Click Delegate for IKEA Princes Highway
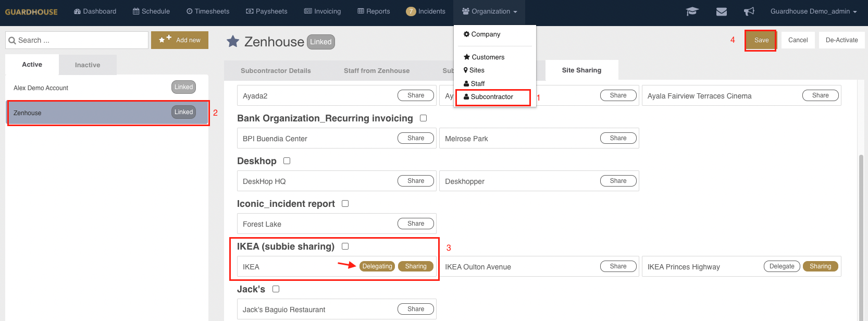 tap(782, 266)
